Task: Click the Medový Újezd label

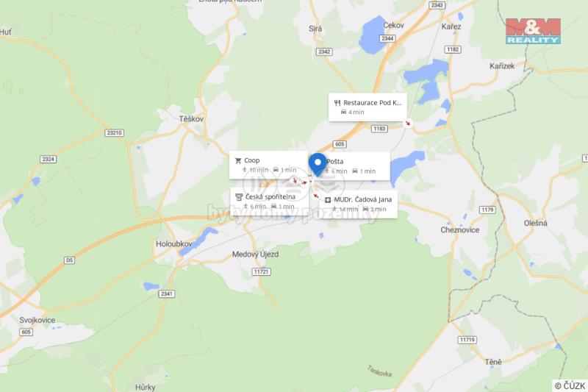Action: pyautogui.click(x=255, y=254)
